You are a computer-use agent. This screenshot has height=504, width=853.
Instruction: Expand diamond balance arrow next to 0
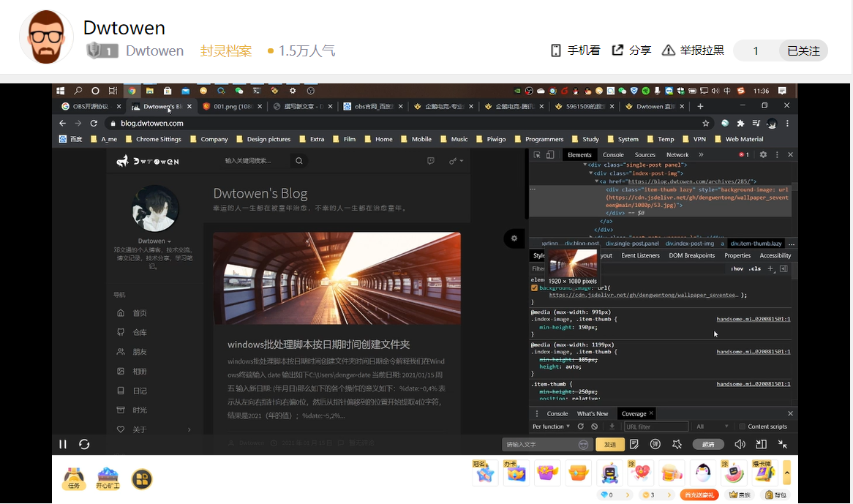click(x=627, y=494)
